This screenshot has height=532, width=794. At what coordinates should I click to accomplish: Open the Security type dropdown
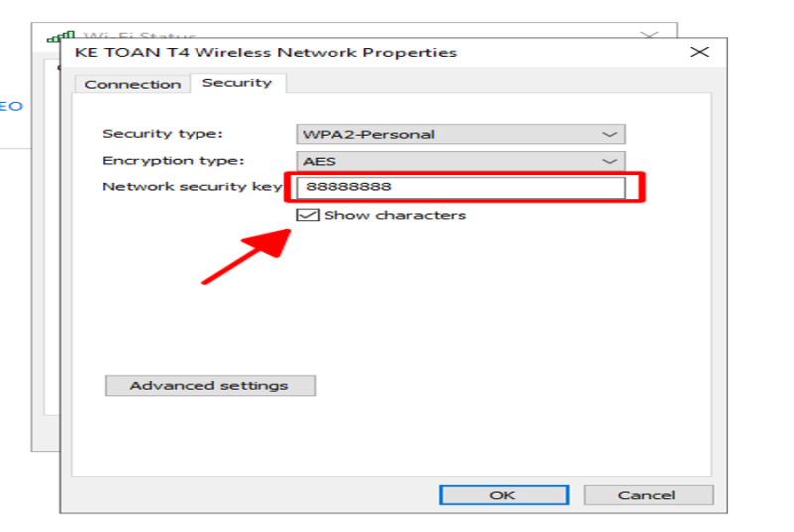point(461,134)
